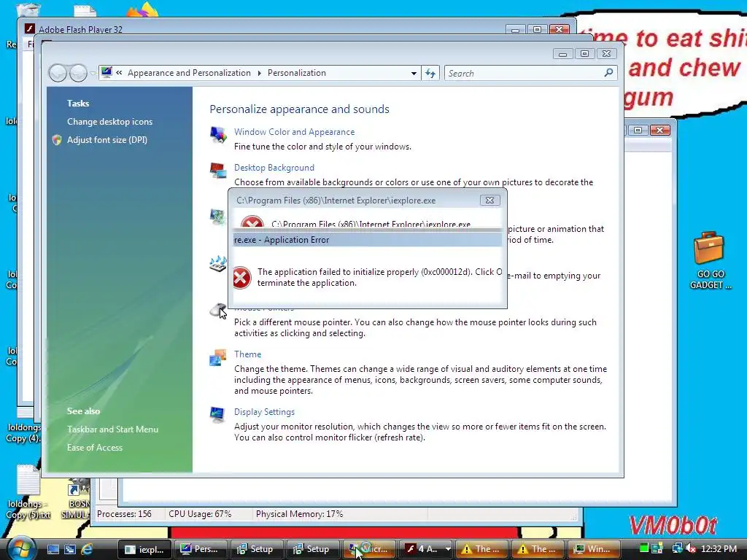The height and width of the screenshot is (560, 747).
Task: Click Switch between windows Quick Launch icon
Action: point(70,550)
